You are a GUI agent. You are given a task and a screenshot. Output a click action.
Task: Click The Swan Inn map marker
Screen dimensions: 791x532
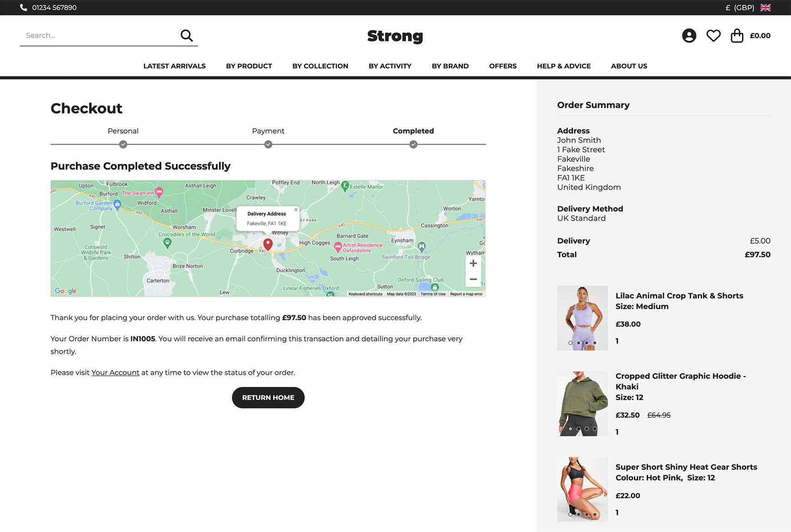coord(159,192)
